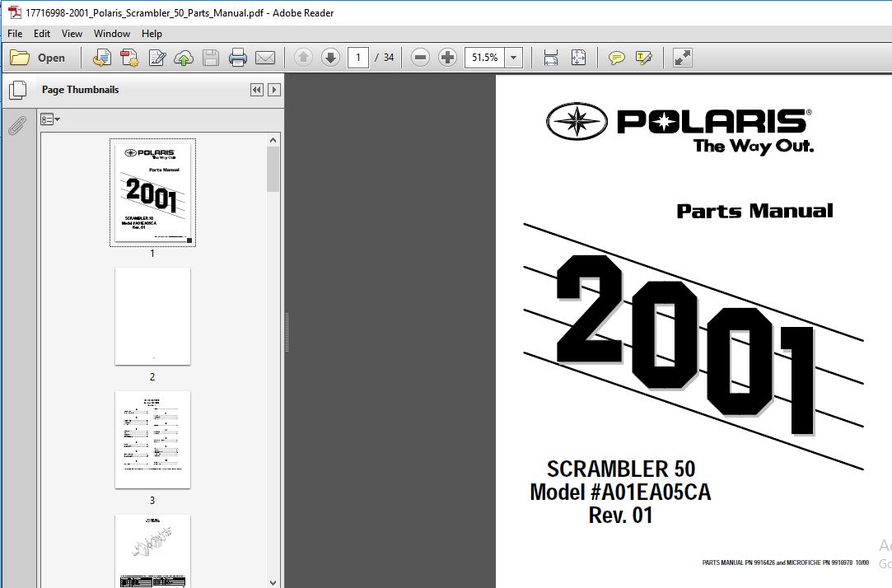Click the 51.5% zoom value field
The width and height of the screenshot is (892, 588).
[x=484, y=58]
